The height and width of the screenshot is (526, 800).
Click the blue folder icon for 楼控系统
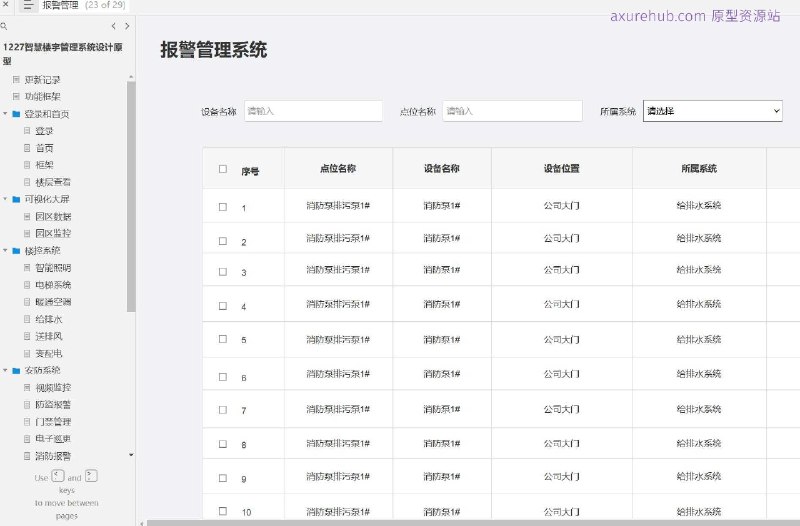coord(16,251)
